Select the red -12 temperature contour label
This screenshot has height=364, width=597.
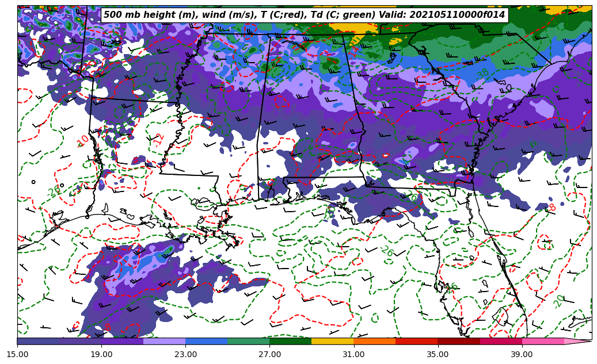(158, 139)
